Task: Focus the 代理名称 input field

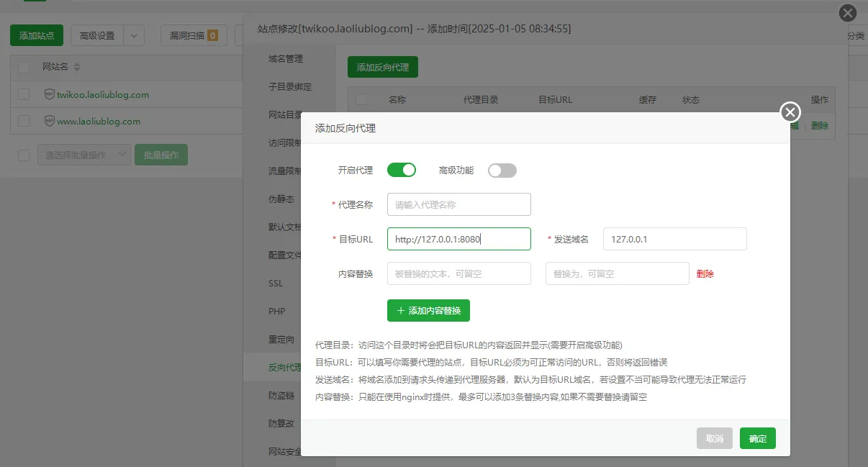Action: point(458,204)
